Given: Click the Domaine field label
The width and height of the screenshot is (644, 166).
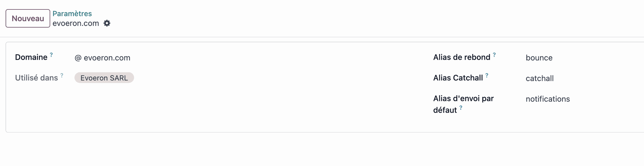Looking at the screenshot, I should [31, 57].
